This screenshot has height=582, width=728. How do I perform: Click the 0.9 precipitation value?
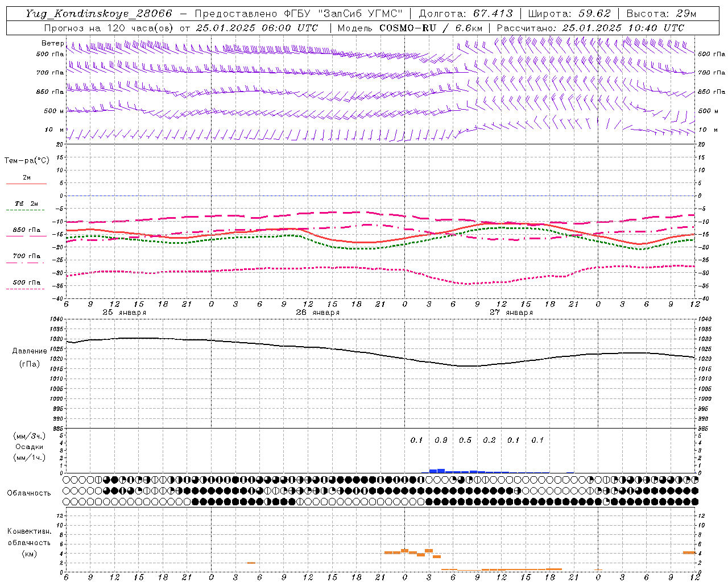pyautogui.click(x=441, y=440)
